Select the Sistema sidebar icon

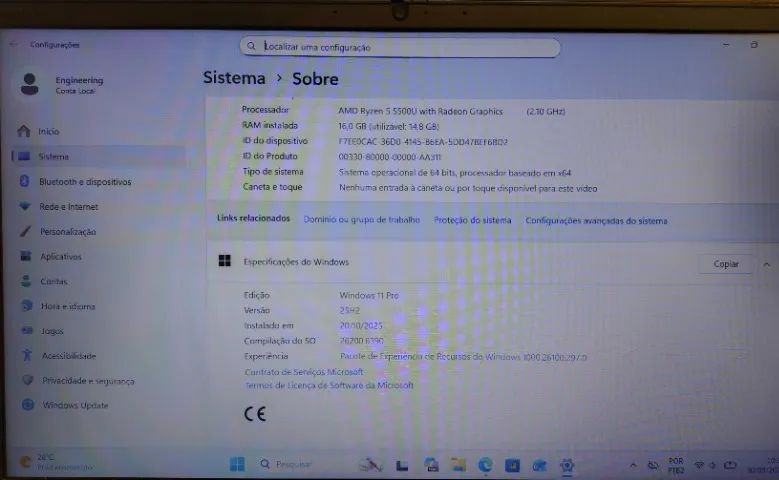coord(23,157)
